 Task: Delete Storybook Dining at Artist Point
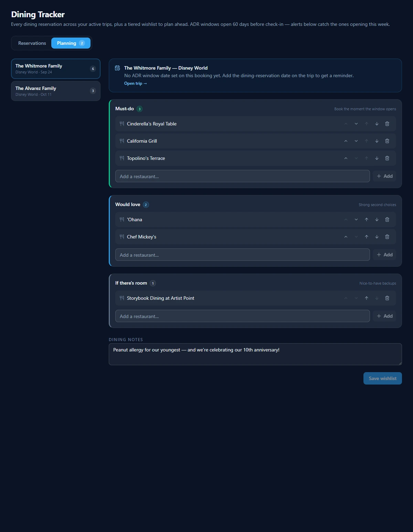click(387, 298)
